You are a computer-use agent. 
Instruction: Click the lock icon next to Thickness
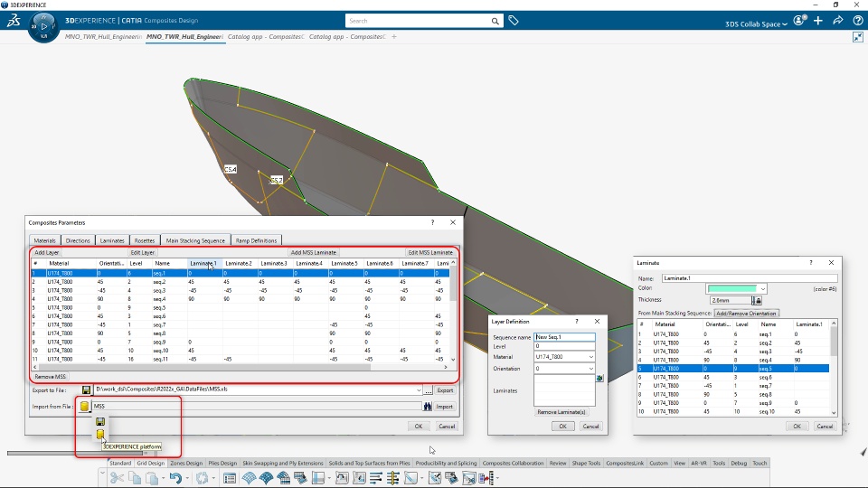pyautogui.click(x=758, y=300)
